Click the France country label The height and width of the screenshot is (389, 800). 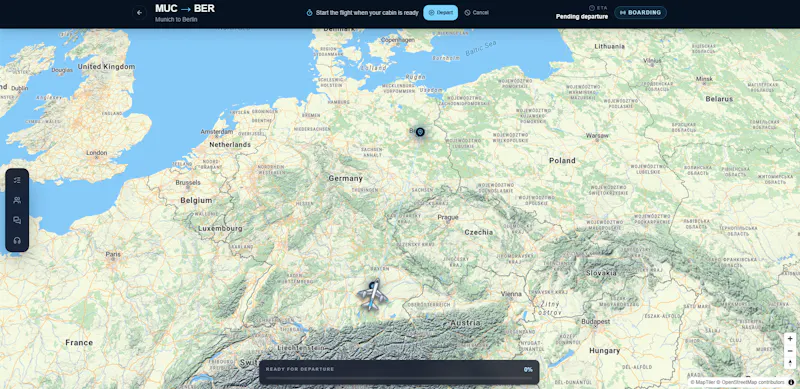(79, 342)
